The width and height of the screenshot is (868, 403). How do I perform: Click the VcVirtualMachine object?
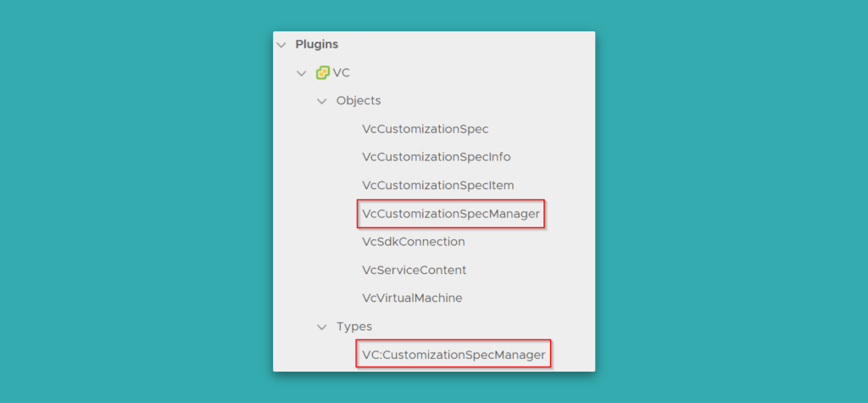coord(412,298)
